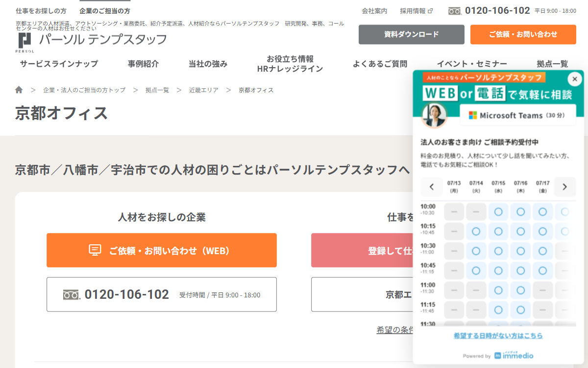Open 拠点一覧 in main navigation

click(552, 64)
